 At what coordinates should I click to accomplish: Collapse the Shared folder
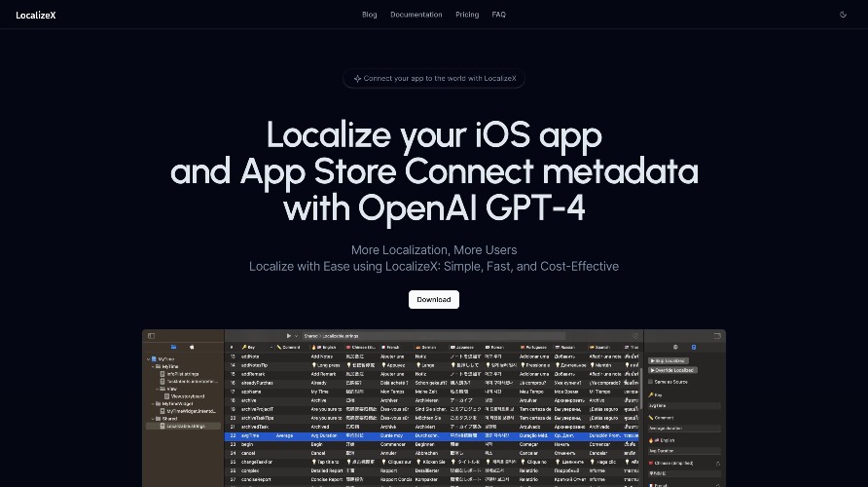click(153, 418)
